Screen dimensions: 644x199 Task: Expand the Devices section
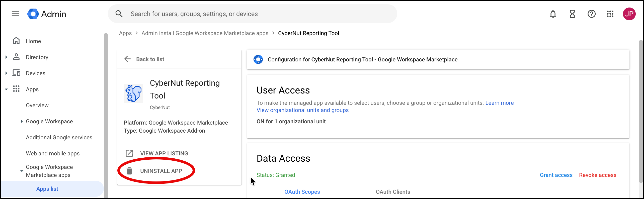[6, 73]
